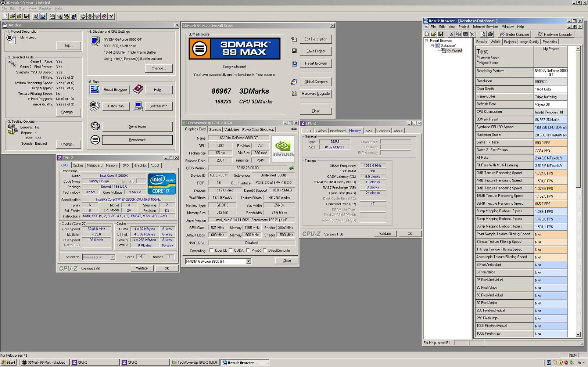Click the DE language indicator in system tray
The width and height of the screenshot is (588, 367).
coord(549,363)
